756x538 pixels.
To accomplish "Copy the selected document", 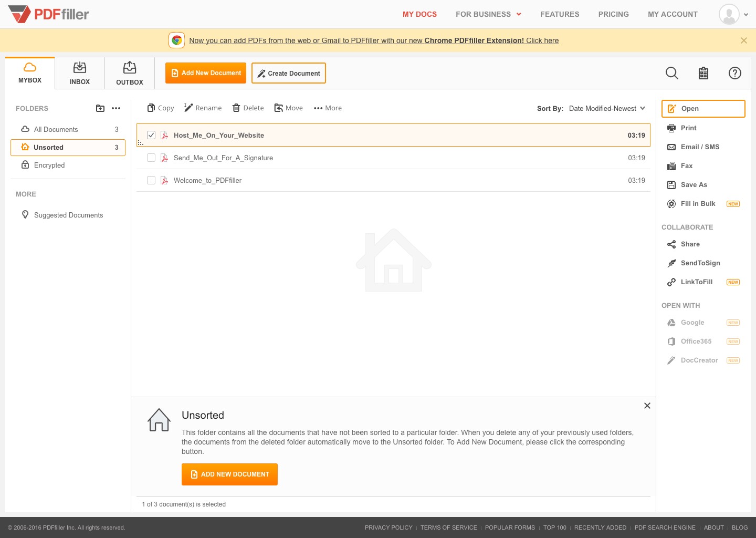I will (161, 108).
